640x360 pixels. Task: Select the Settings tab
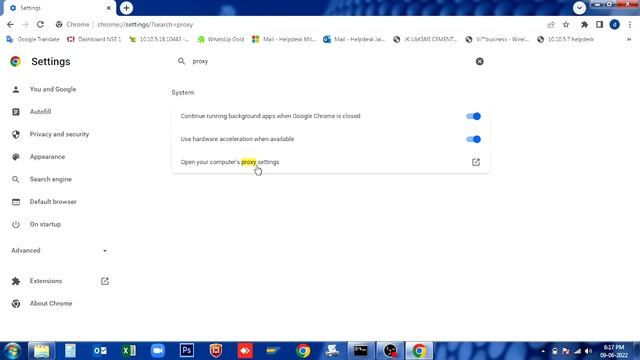[59, 8]
